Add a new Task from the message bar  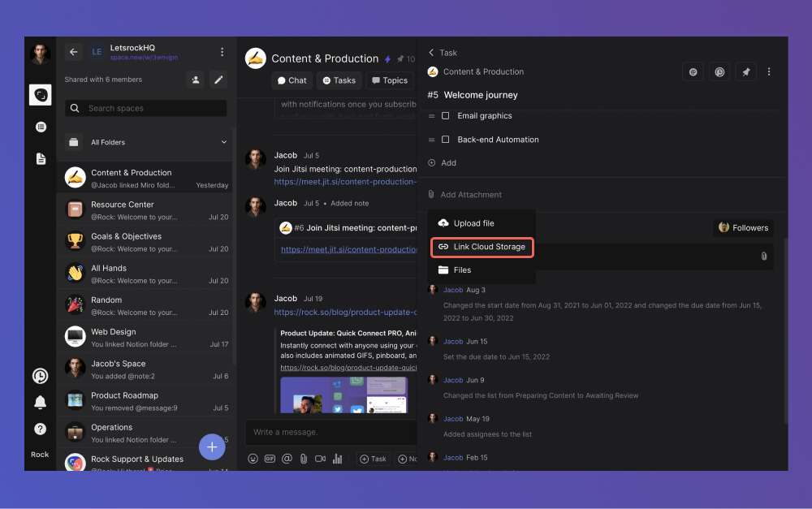click(373, 459)
